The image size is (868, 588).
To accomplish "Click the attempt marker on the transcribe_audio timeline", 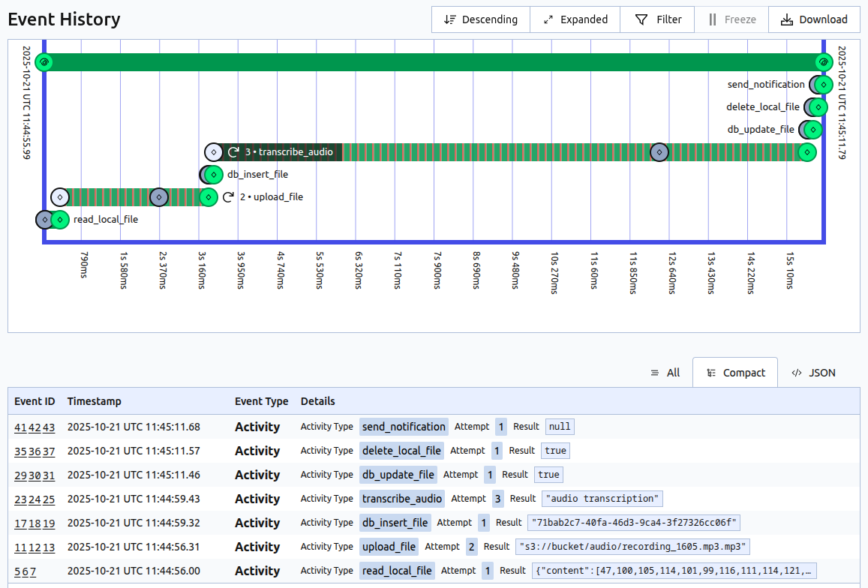I will pyautogui.click(x=659, y=151).
